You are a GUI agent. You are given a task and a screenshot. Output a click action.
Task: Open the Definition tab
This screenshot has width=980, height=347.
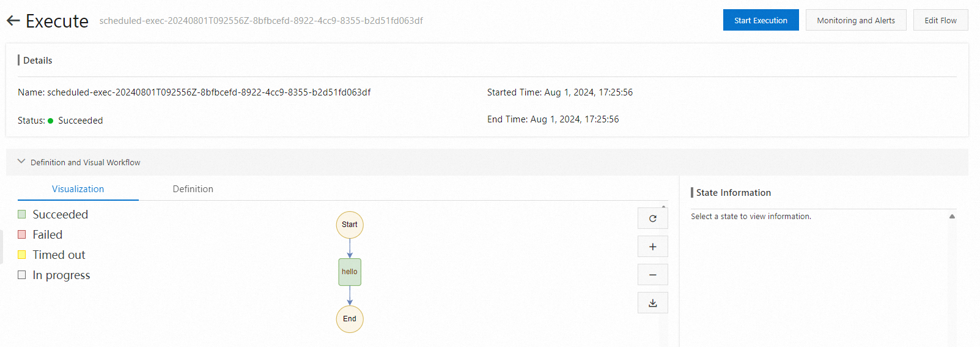point(193,189)
